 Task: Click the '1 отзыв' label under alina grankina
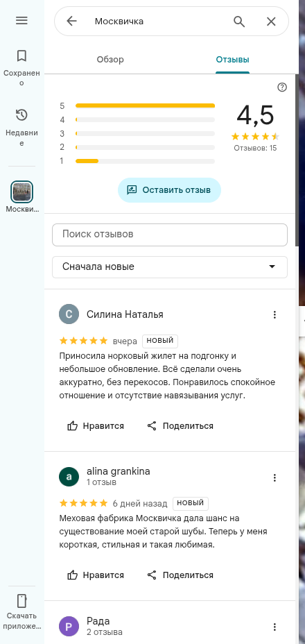tap(101, 482)
